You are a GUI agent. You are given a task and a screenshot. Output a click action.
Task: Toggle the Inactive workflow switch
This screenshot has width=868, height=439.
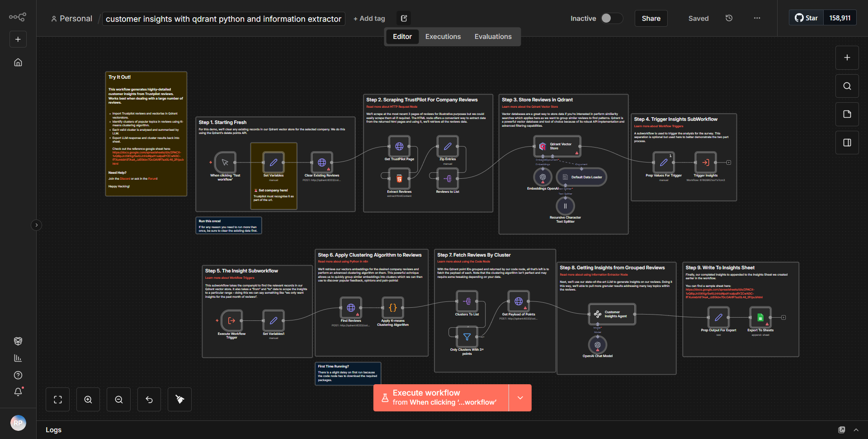pyautogui.click(x=612, y=18)
